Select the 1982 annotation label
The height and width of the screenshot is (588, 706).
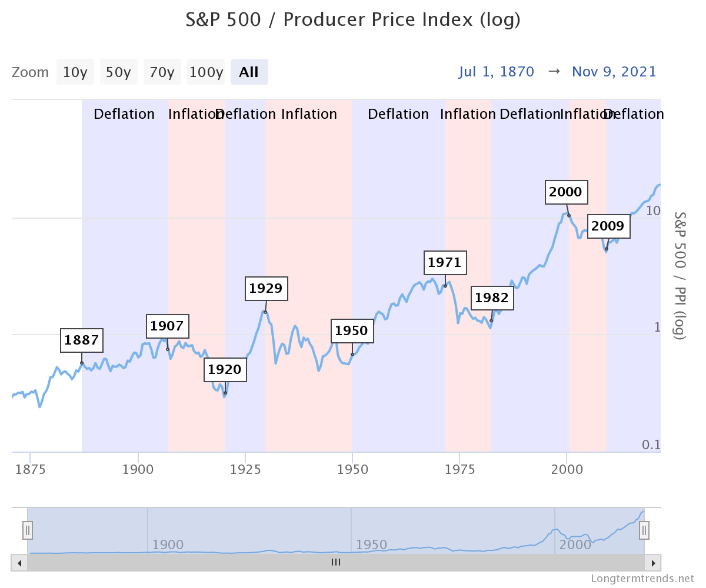[491, 298]
